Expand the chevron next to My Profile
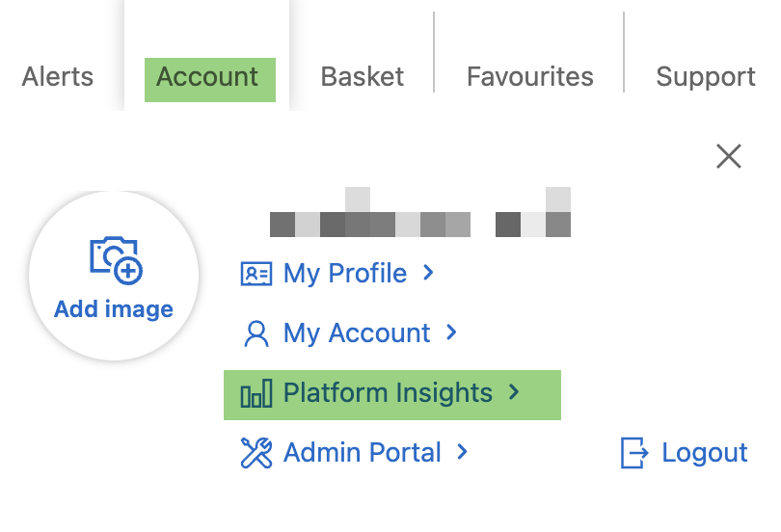This screenshot has height=532, width=781. pyautogui.click(x=428, y=274)
